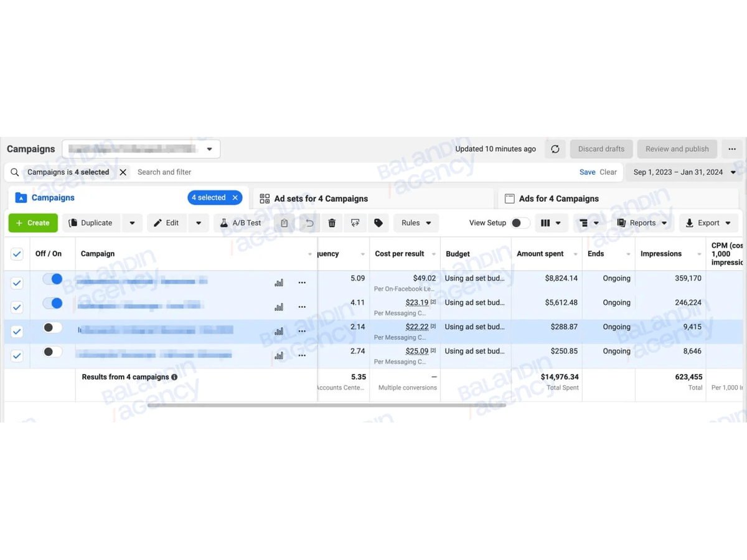
Task: Open the Reports dropdown
Action: click(x=642, y=223)
